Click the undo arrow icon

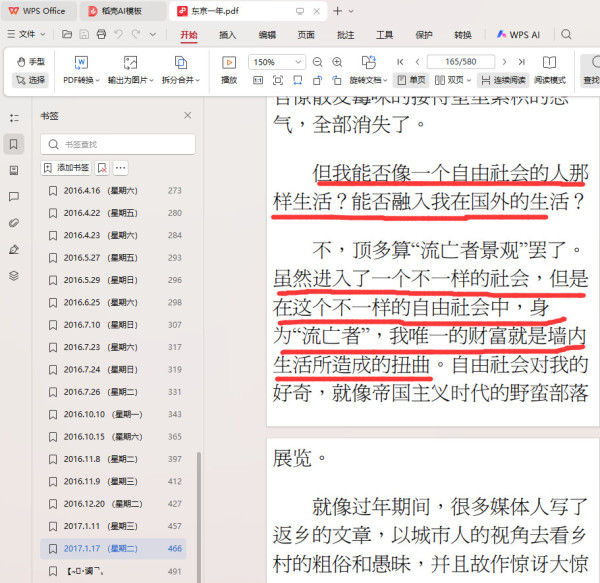119,34
